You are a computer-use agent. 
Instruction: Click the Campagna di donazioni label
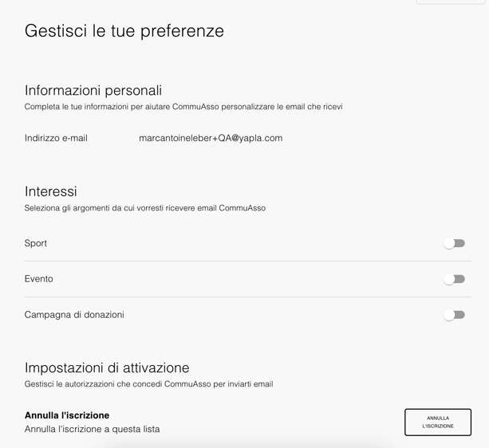point(74,315)
